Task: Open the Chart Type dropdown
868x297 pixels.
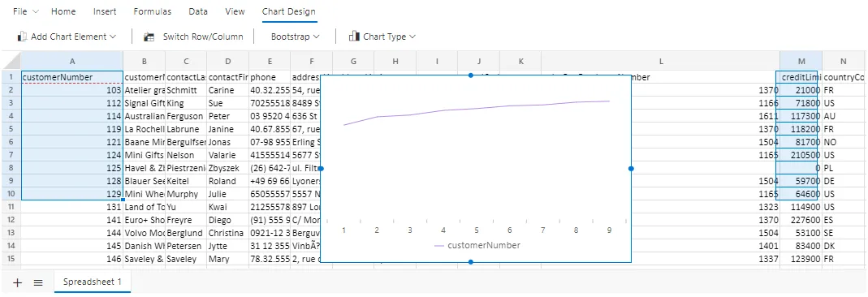Action: click(382, 37)
